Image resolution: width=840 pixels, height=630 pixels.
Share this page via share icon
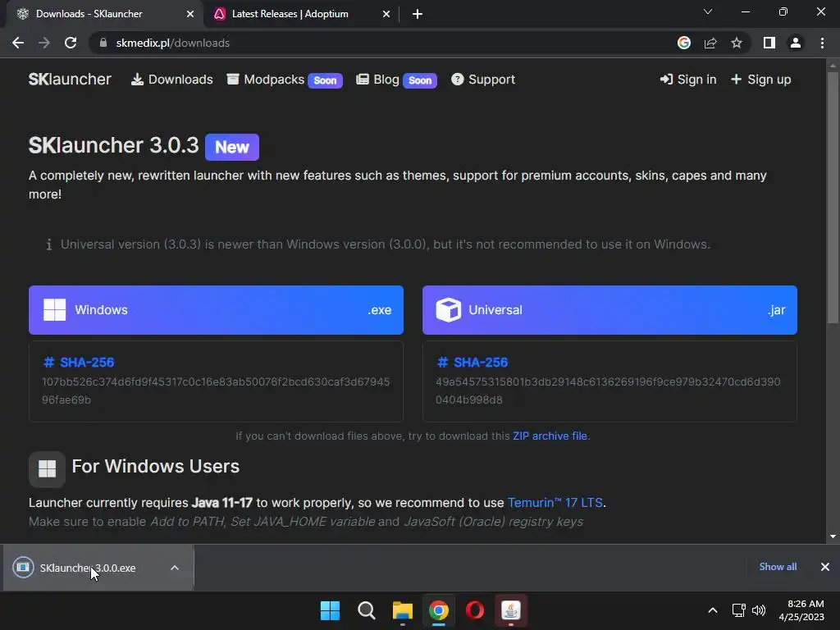(x=710, y=43)
